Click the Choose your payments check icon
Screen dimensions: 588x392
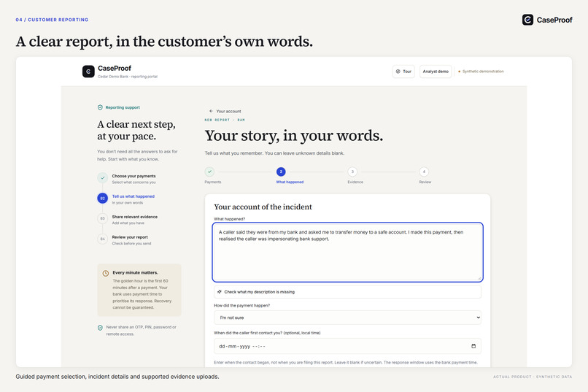102,178
